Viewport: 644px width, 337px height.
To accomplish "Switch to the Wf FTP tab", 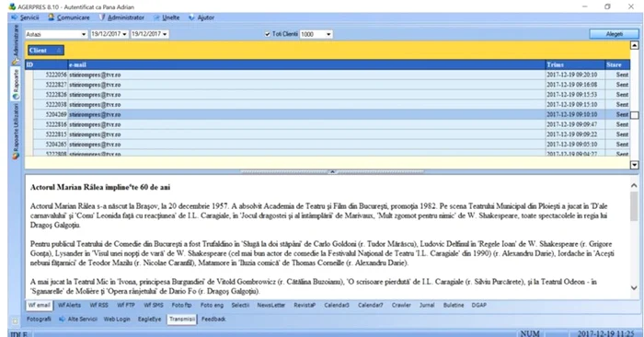I will pyautogui.click(x=126, y=306).
